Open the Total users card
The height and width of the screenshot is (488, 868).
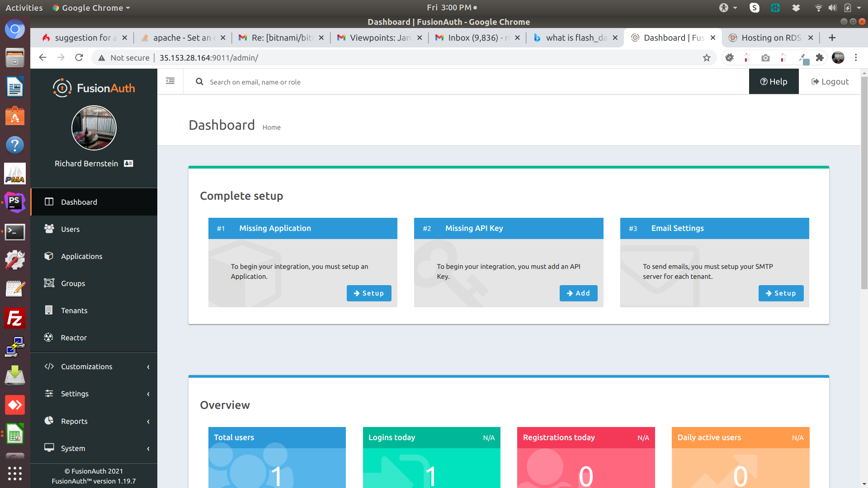pos(277,457)
